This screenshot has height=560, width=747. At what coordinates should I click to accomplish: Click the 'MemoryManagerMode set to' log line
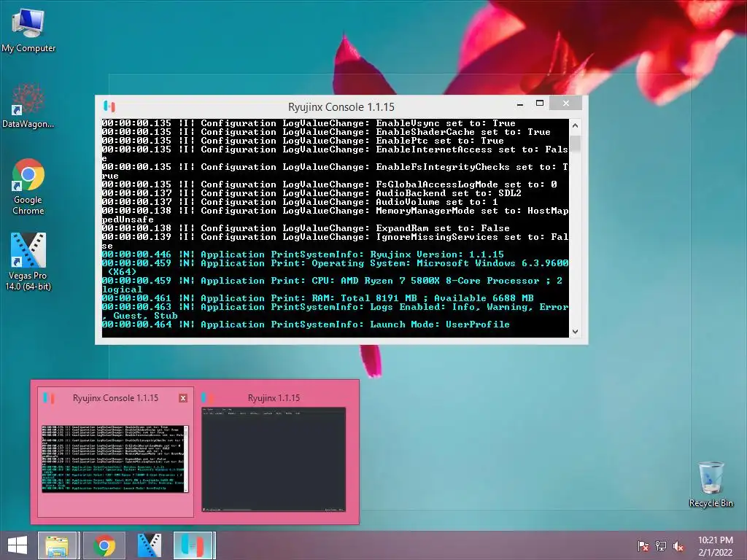335,215
